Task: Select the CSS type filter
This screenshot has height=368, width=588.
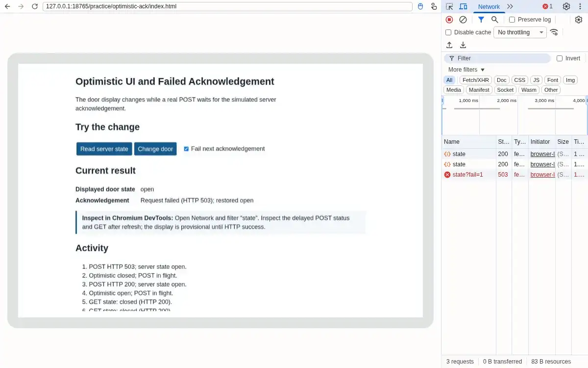Action: 519,80
